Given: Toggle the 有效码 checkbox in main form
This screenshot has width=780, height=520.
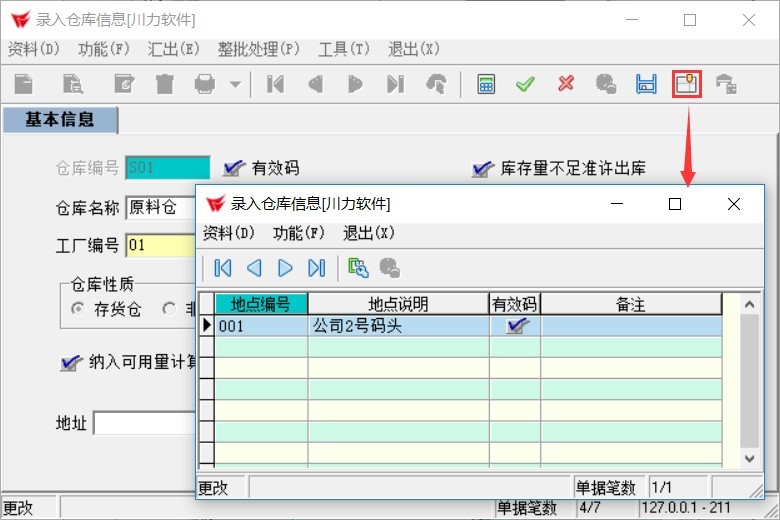Looking at the screenshot, I should coord(235,168).
